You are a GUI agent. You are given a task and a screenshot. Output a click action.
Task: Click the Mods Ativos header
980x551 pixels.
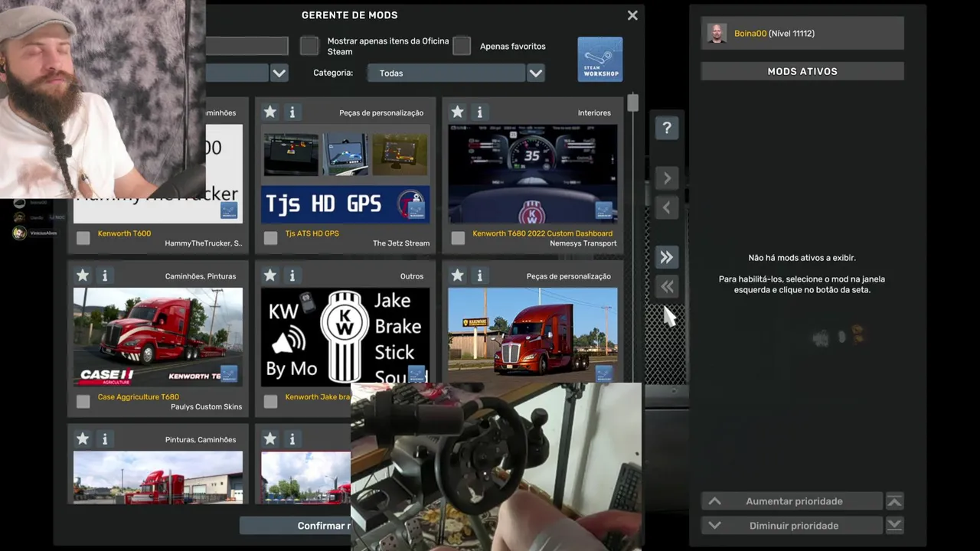click(x=802, y=71)
